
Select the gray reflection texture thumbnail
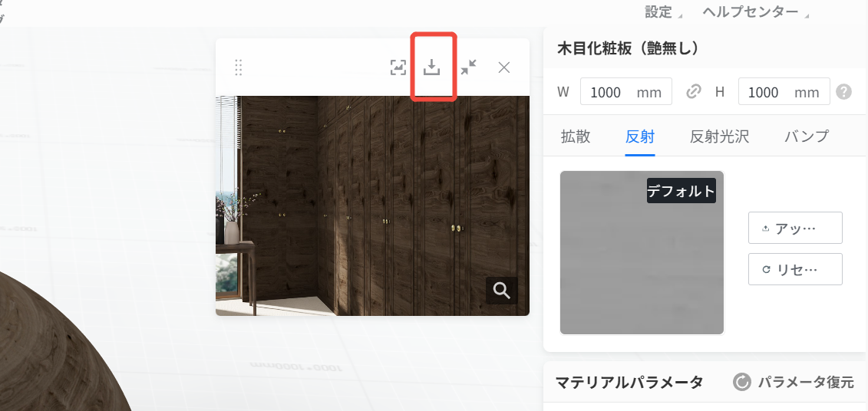coord(642,253)
